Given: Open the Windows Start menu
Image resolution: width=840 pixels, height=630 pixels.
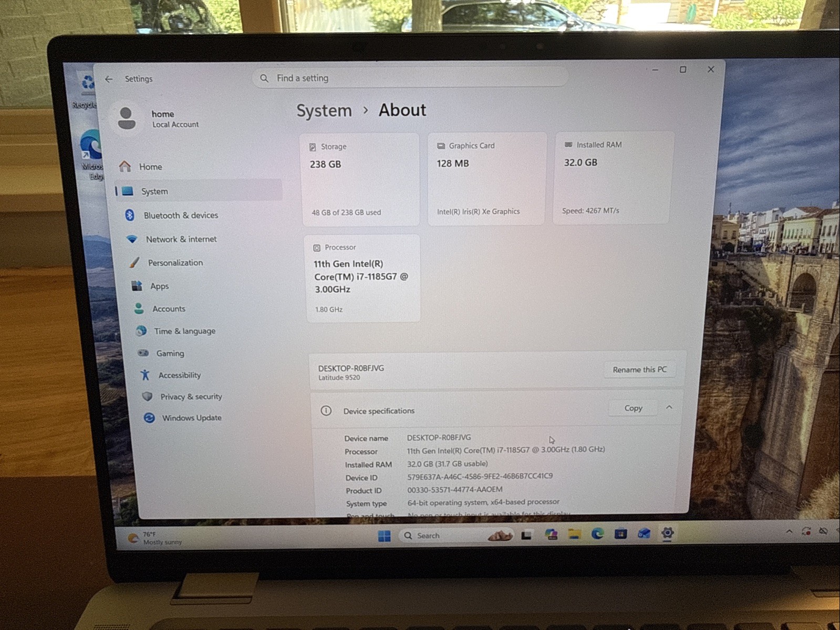Looking at the screenshot, I should click(x=385, y=536).
